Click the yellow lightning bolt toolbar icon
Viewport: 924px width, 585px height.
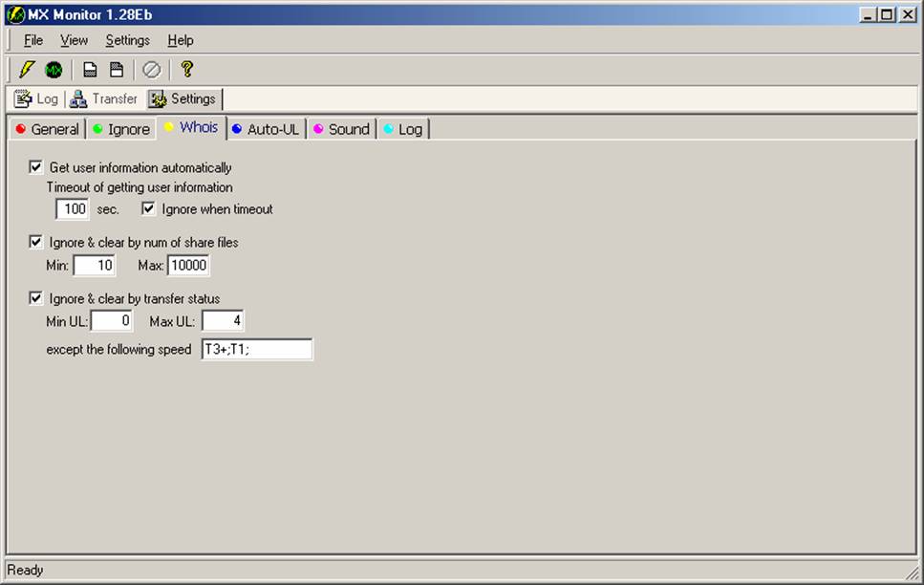tap(27, 69)
